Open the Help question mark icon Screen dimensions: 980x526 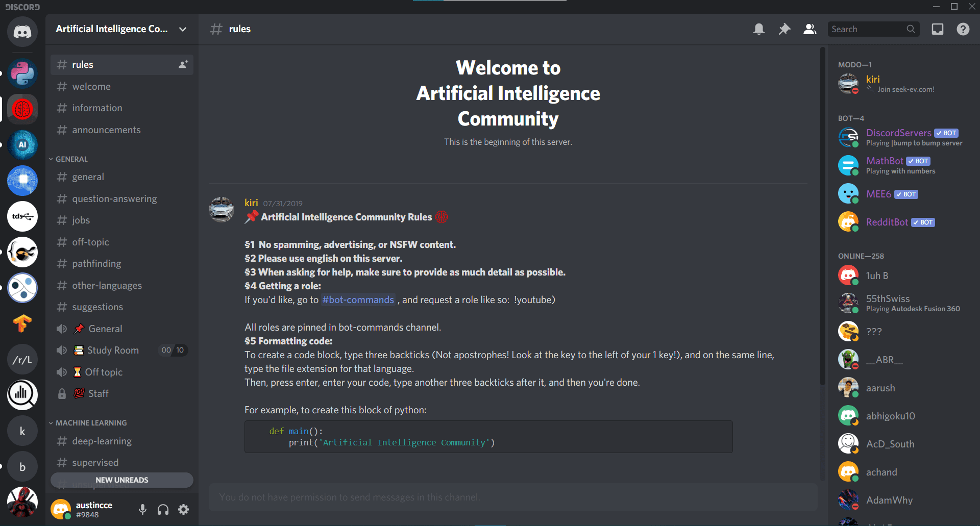coord(963,29)
